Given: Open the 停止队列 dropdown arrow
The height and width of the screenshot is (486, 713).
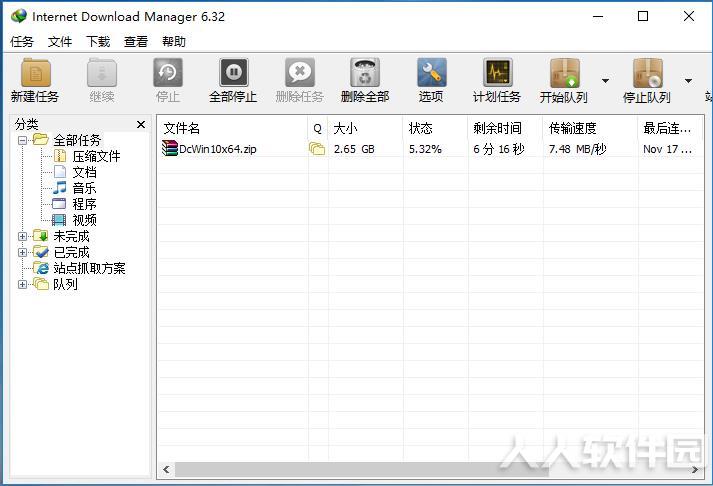Looking at the screenshot, I should coord(688,80).
